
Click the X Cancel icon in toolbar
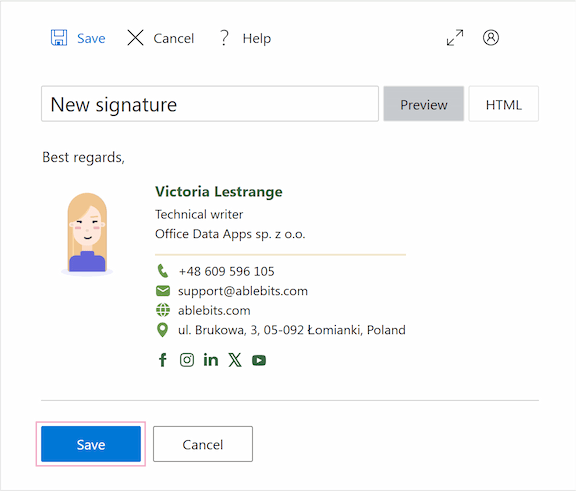[136, 37]
